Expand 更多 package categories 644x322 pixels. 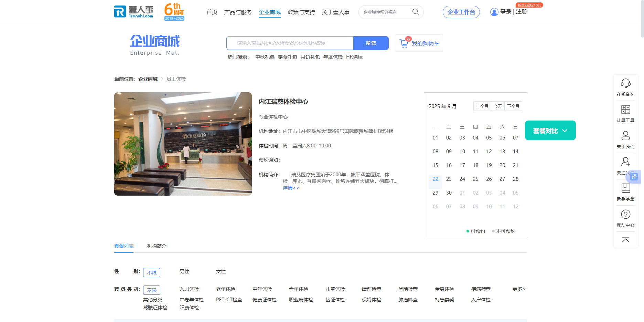tap(519, 289)
